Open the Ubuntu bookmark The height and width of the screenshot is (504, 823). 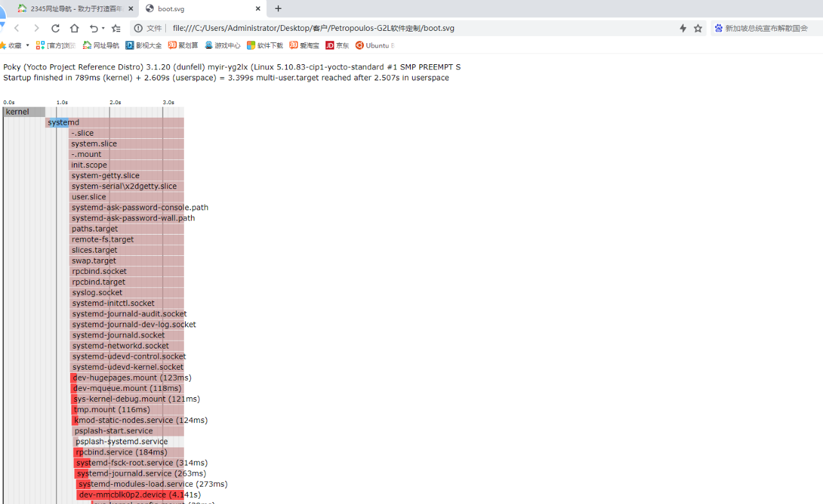[374, 45]
